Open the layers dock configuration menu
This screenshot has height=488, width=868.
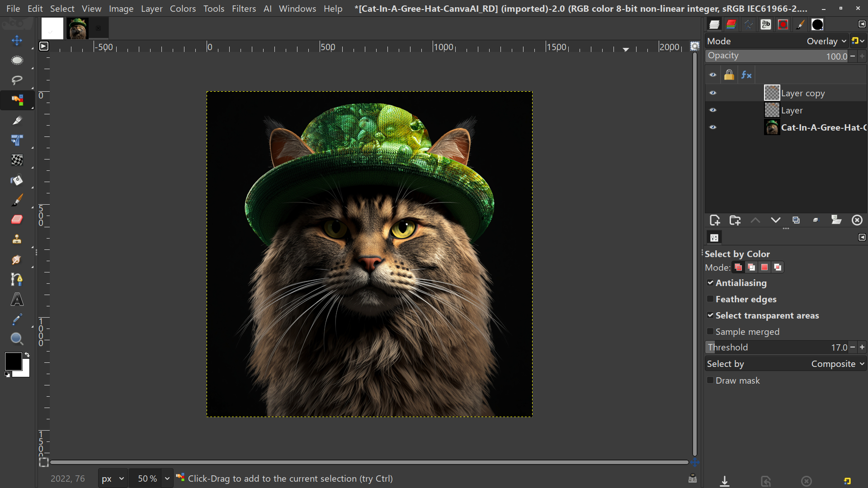(862, 24)
